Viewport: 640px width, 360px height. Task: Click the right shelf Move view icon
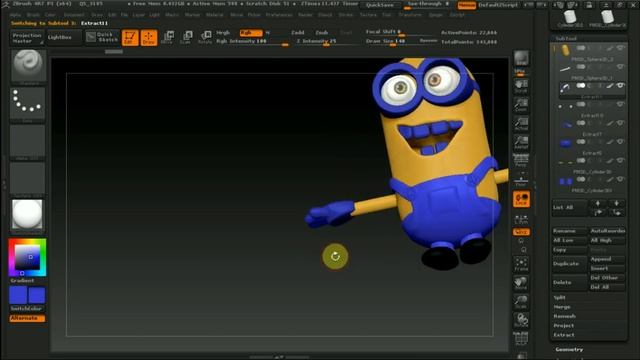[521, 283]
